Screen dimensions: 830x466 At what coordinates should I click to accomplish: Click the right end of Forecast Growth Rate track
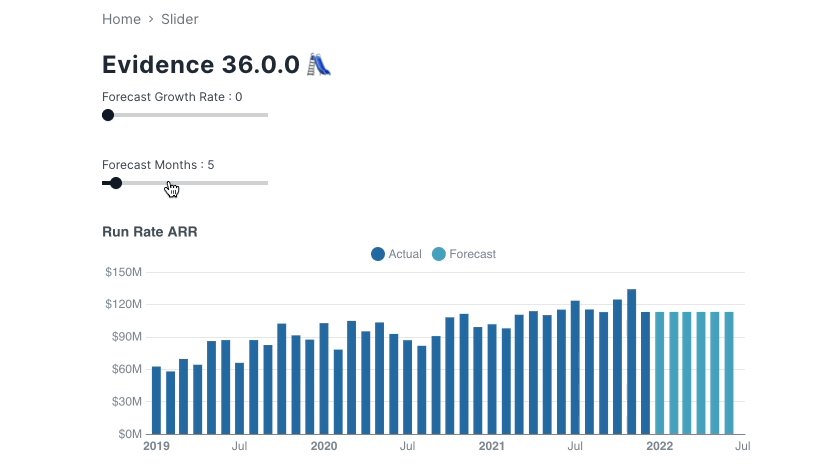(x=265, y=115)
